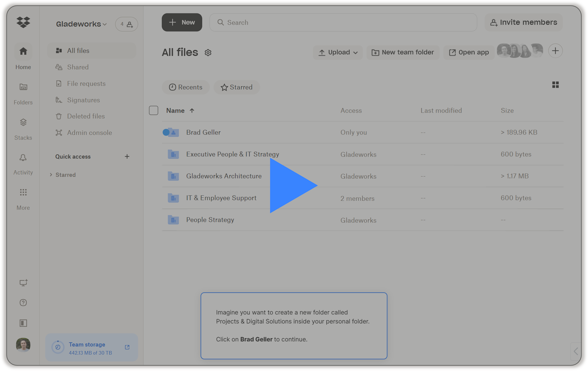Open the account profile avatar
Viewport: 588px width, 371px height.
(23, 345)
